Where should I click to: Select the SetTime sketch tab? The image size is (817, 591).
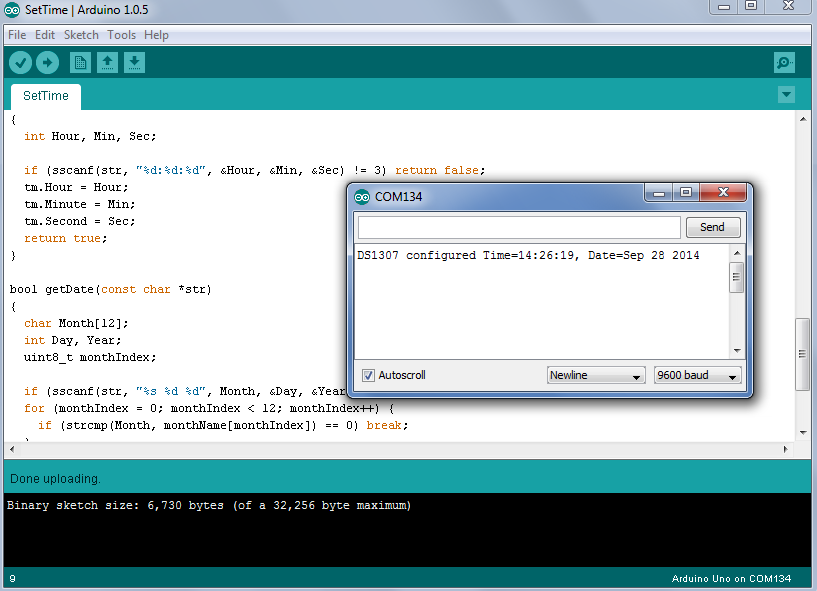(46, 96)
